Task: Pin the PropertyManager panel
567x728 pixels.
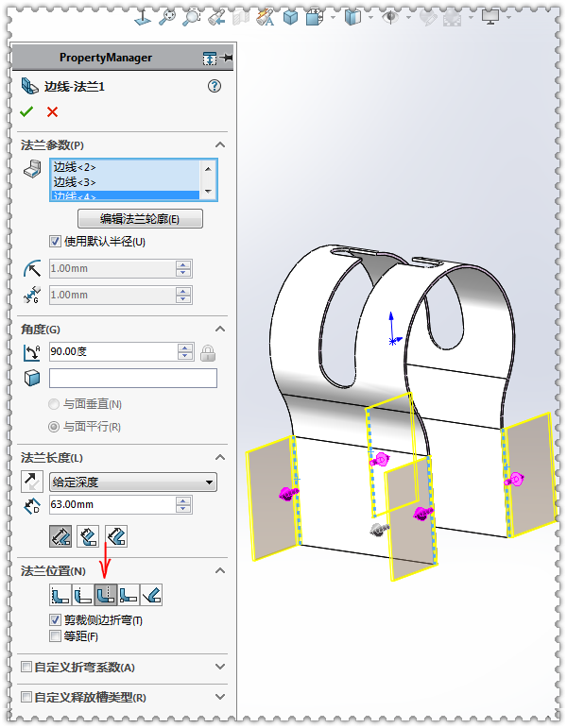Action: (x=227, y=58)
